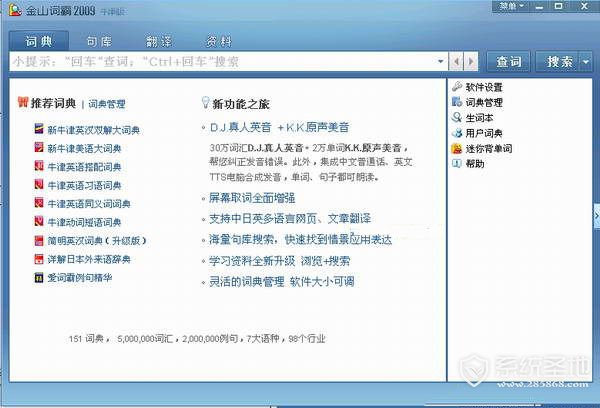The width and height of the screenshot is (600, 408).
Task: Open 新牛津美语大词典 dictionary link
Action: (x=84, y=149)
